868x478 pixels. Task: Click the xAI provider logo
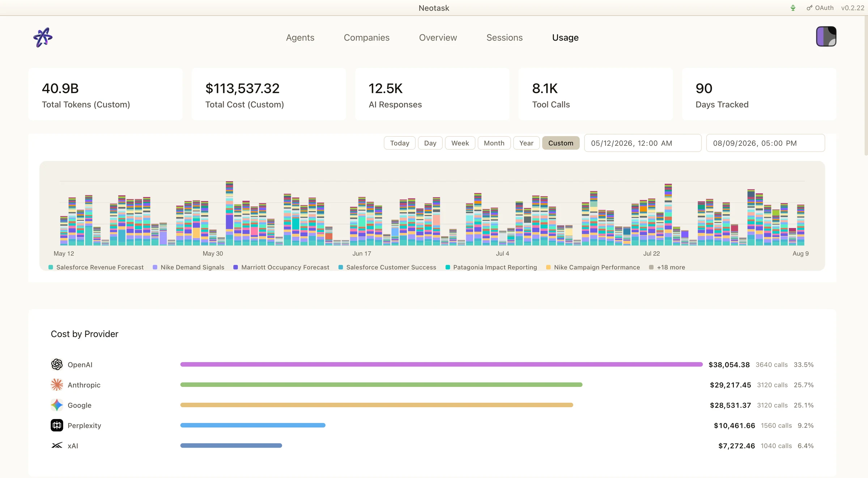(57, 445)
